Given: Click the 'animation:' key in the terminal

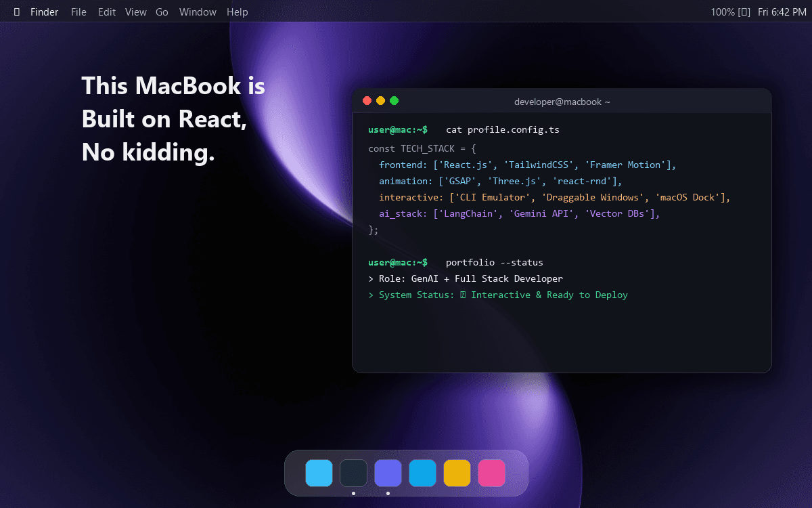Looking at the screenshot, I should 406,181.
